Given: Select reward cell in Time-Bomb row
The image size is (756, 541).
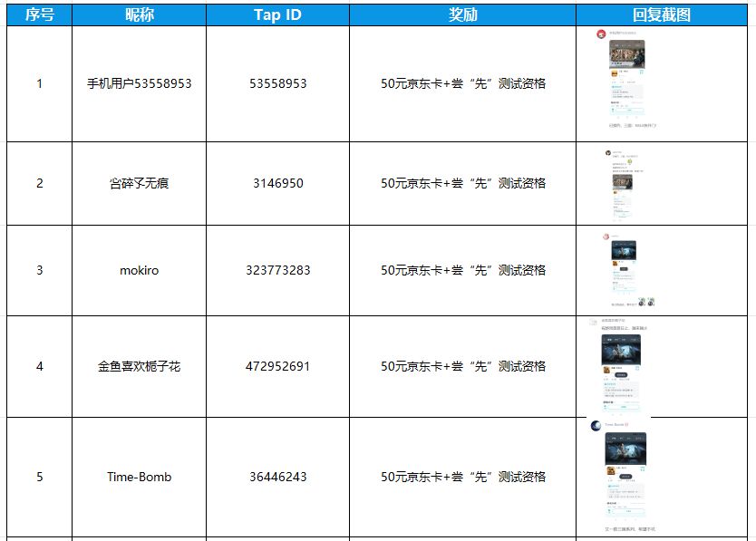Looking at the screenshot, I should pos(463,477).
